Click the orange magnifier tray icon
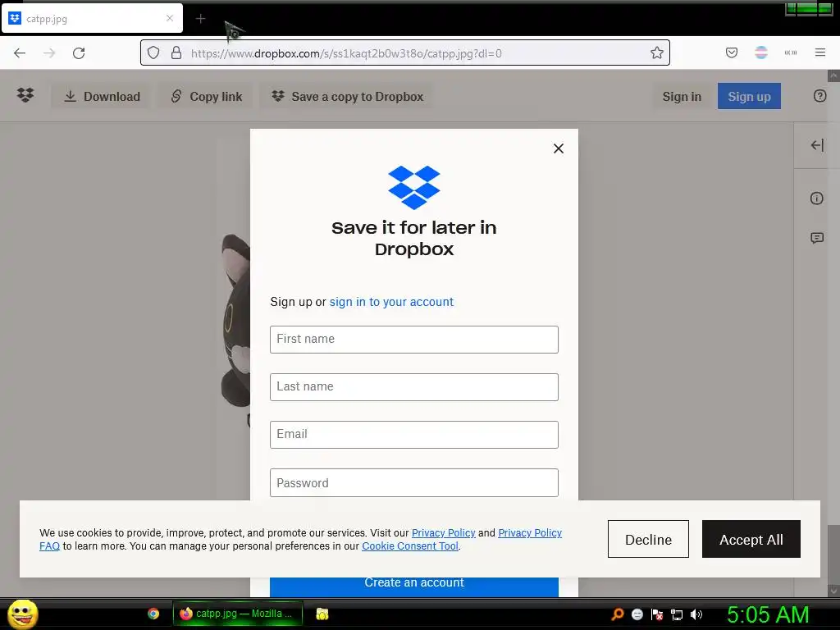Screen dimensions: 840x630 click(617, 614)
